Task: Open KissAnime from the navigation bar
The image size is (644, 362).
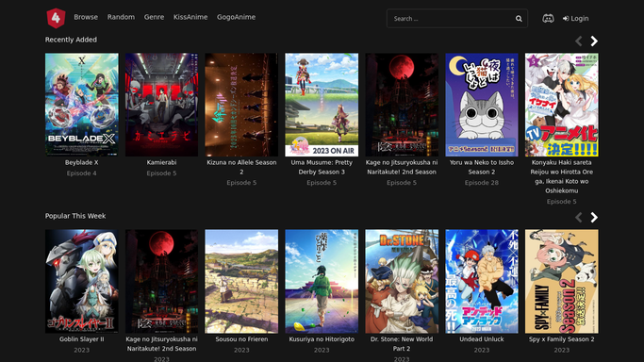Action: (x=190, y=17)
